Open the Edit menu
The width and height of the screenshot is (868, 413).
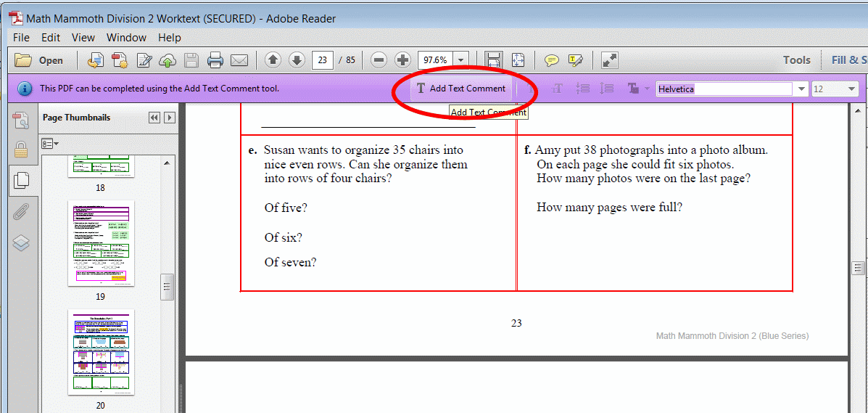point(51,38)
